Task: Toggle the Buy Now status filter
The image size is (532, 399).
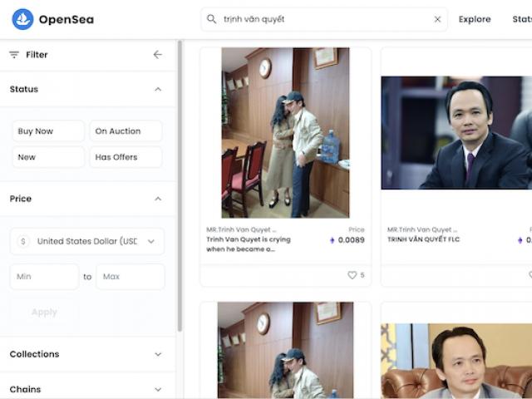Action: [x=47, y=131]
